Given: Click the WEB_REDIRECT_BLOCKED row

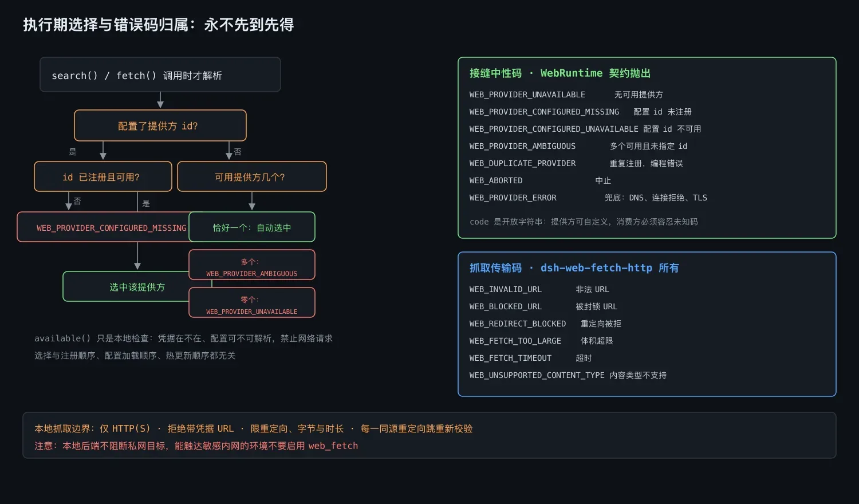Looking at the screenshot, I should (x=545, y=324).
